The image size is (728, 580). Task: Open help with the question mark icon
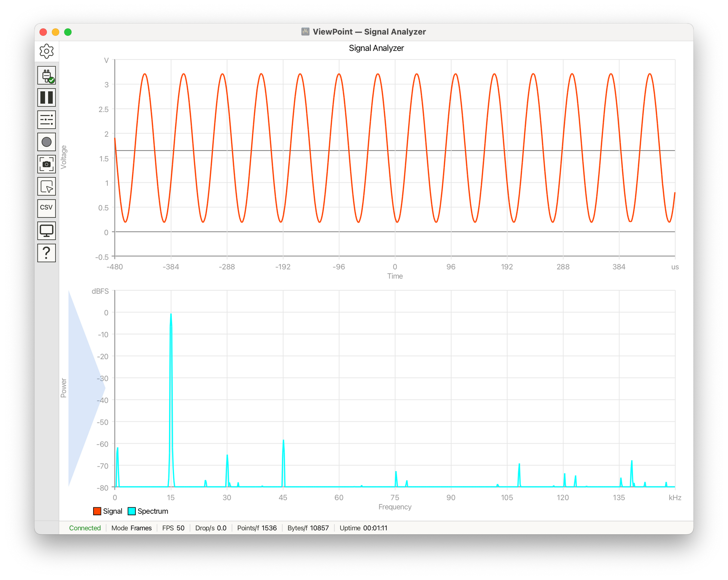coord(46,253)
